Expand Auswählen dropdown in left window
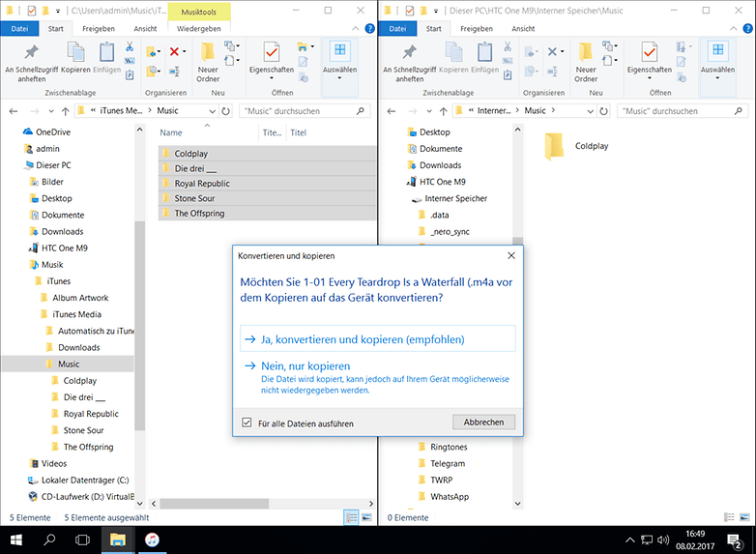756x554 pixels. [340, 77]
